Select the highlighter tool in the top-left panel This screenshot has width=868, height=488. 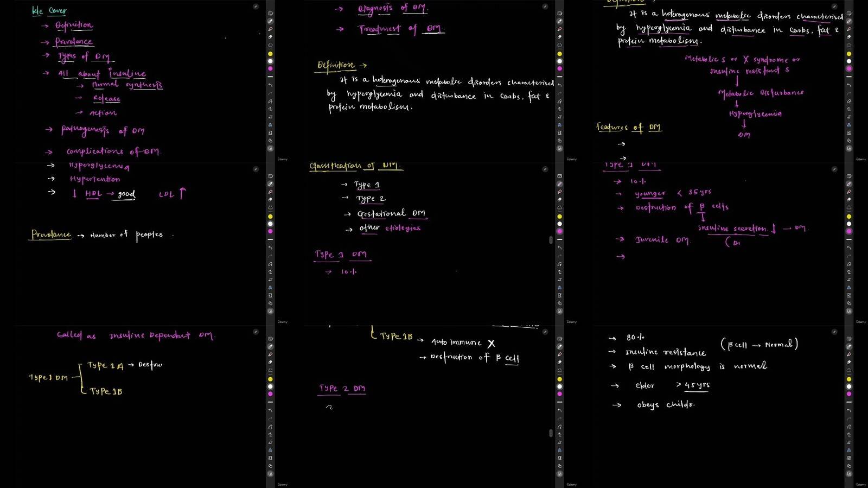[x=270, y=29]
